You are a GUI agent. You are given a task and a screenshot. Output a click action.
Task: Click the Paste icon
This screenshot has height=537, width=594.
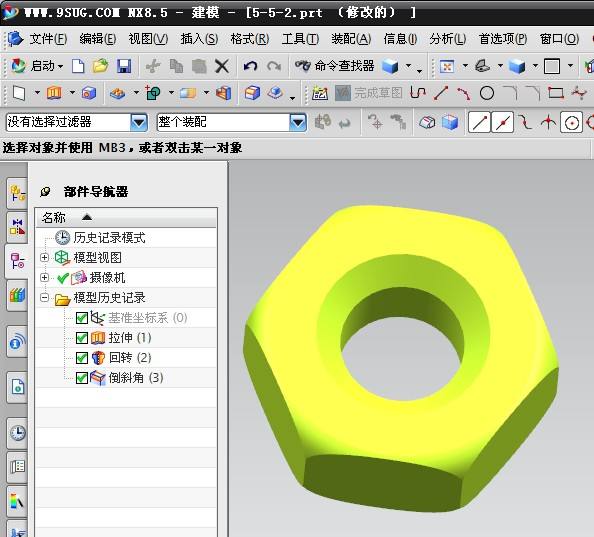199,66
